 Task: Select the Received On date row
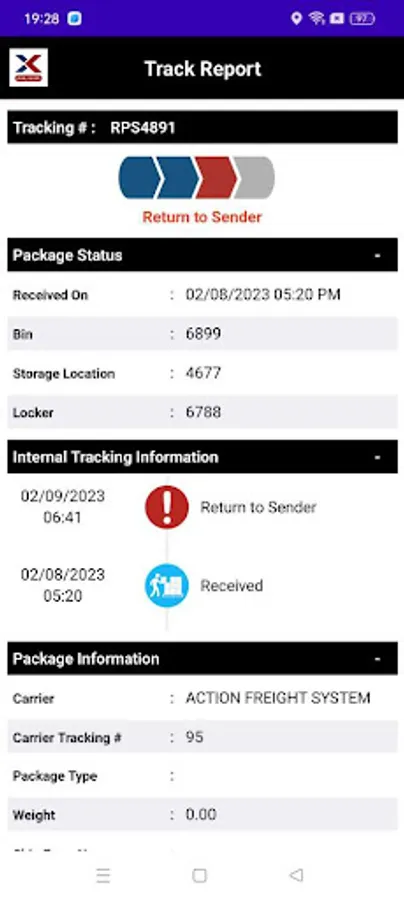tap(202, 295)
